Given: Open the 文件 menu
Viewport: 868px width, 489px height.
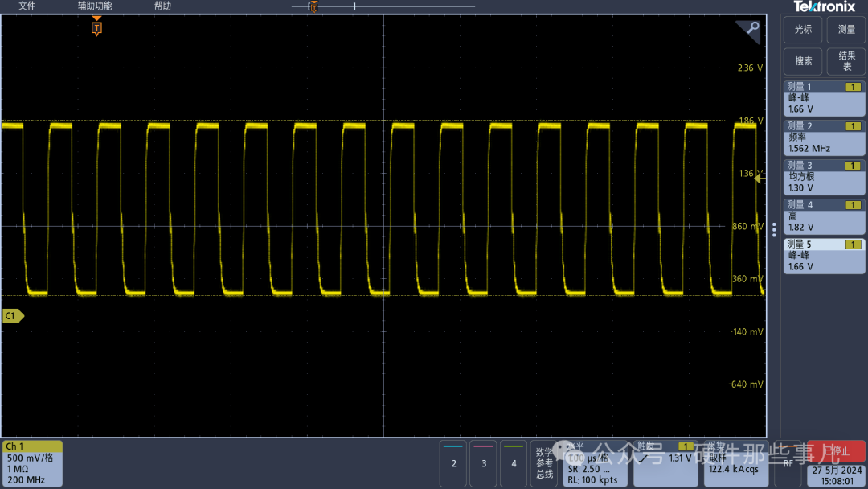Looking at the screenshot, I should [x=27, y=6].
